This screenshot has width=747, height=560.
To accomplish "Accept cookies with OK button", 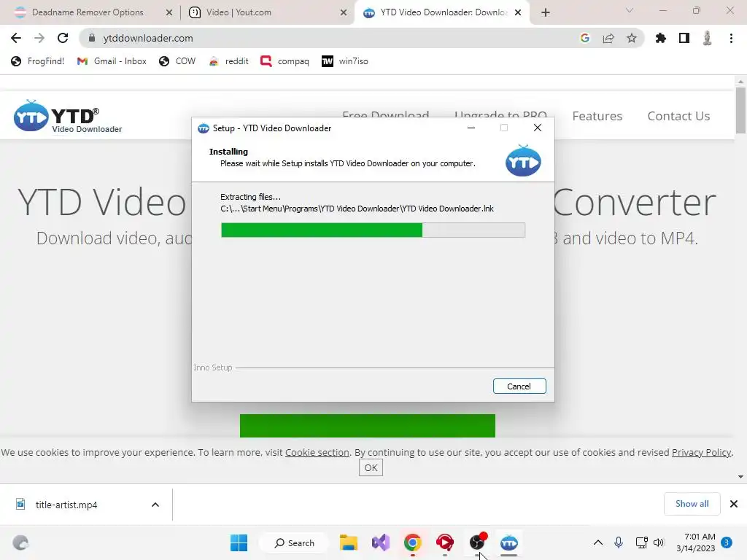I will coord(371,467).
